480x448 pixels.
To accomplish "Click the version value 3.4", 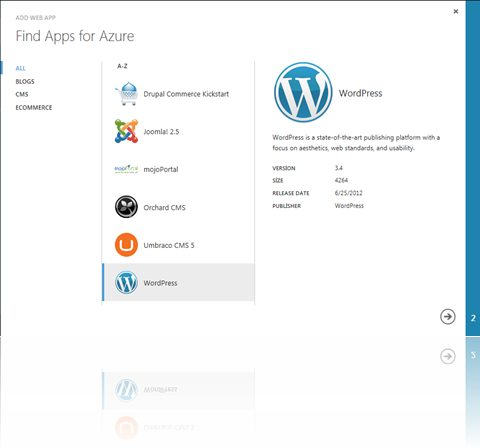I will (x=339, y=168).
